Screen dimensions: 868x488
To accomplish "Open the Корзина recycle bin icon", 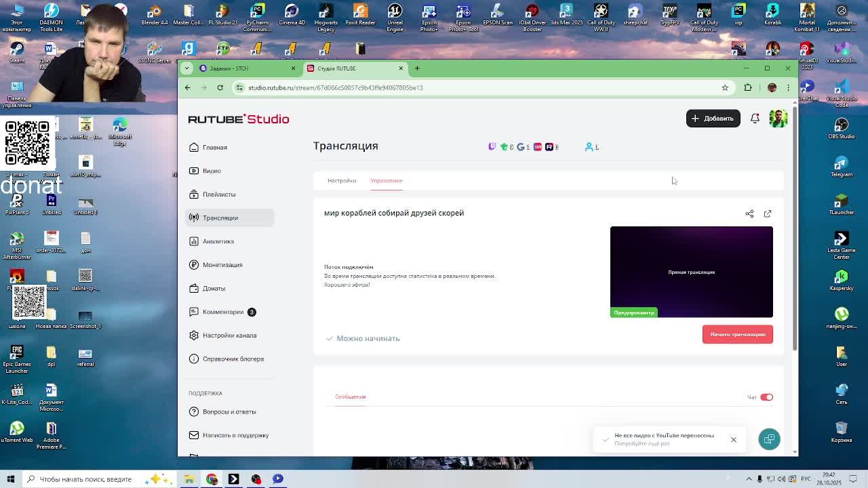I will point(842,432).
